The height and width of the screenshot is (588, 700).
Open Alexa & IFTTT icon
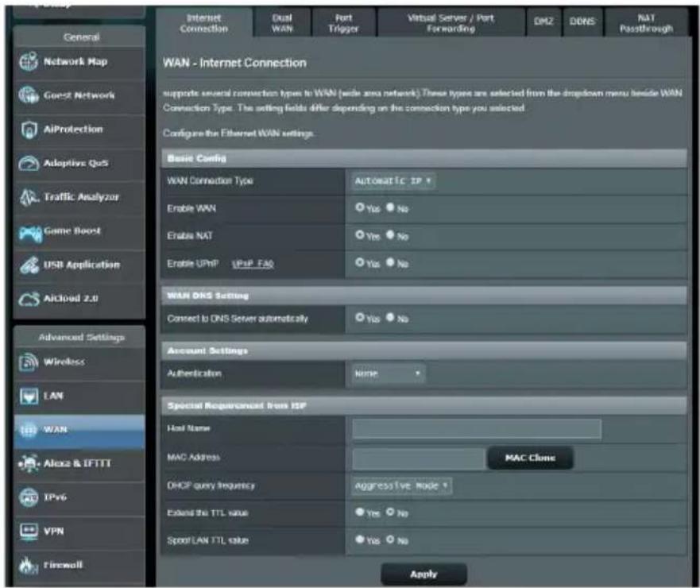point(29,463)
